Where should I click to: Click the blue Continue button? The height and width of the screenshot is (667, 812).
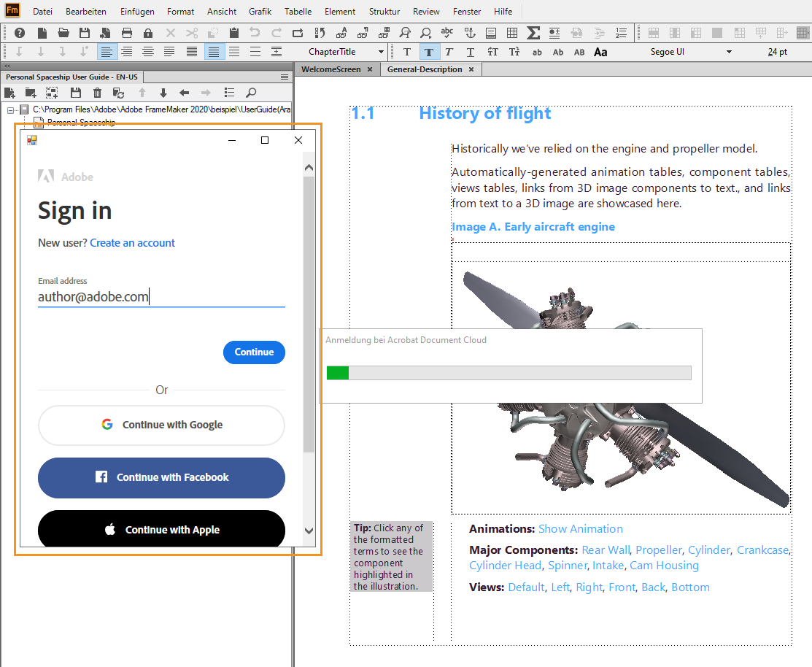point(254,352)
